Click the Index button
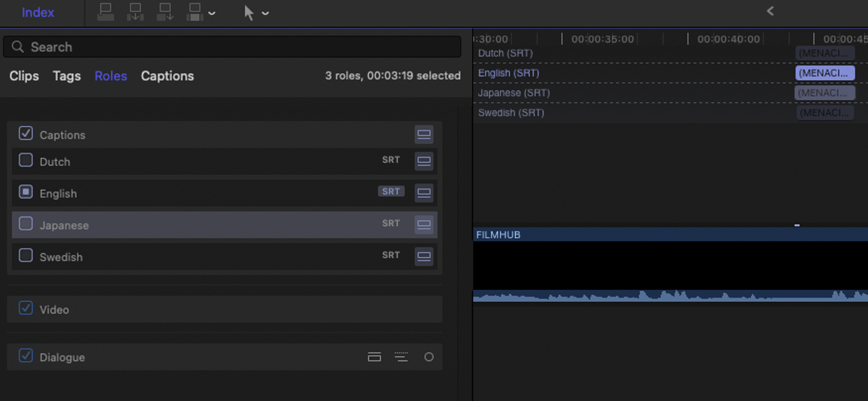Viewport: 868px width, 401px height. (x=38, y=12)
